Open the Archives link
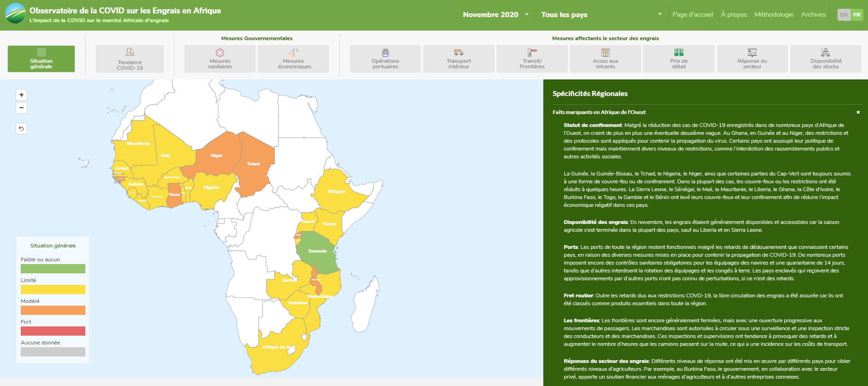868x386 pixels. 813,15
